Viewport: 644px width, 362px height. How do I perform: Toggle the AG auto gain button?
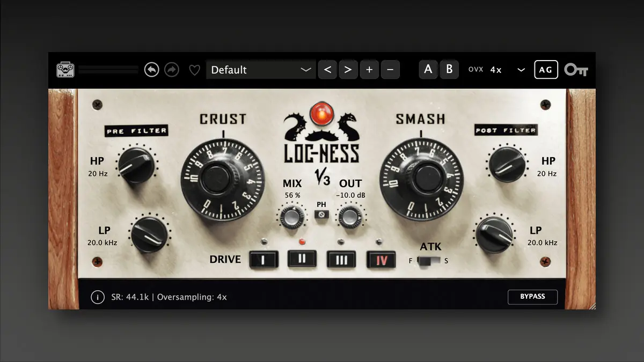click(546, 70)
